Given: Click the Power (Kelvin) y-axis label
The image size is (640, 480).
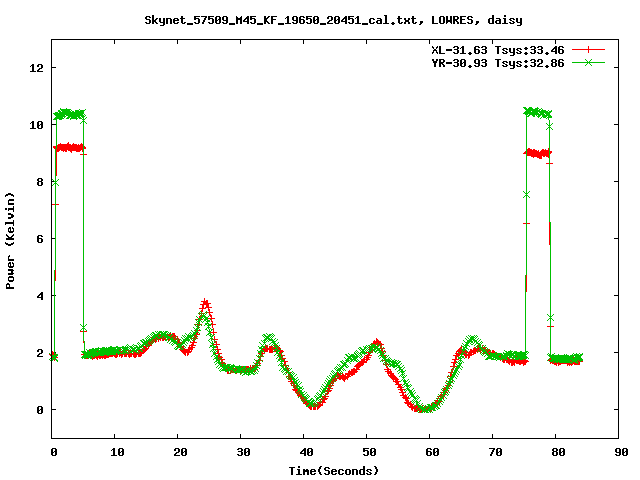Looking at the screenshot, I should coord(10,241).
